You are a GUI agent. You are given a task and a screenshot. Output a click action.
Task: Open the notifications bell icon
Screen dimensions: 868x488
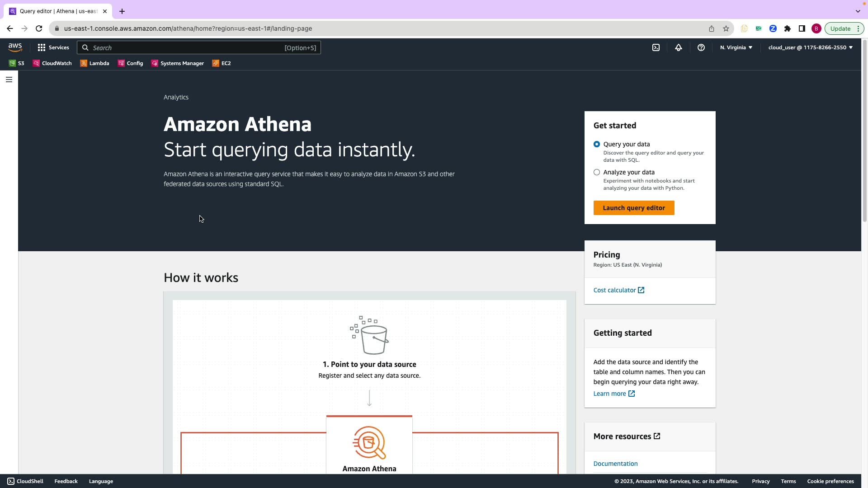(x=679, y=47)
